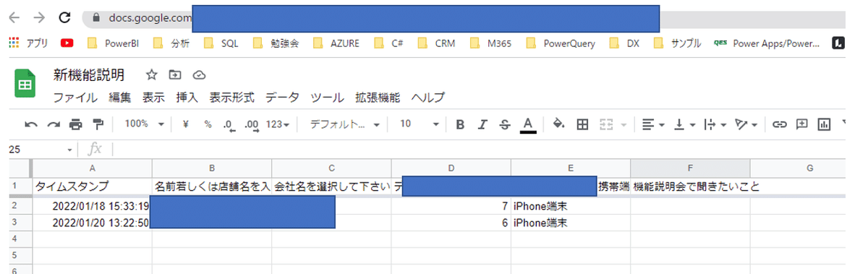Viewport: 868px width, 274px height.
Task: Open the ツール menu
Action: tap(327, 98)
